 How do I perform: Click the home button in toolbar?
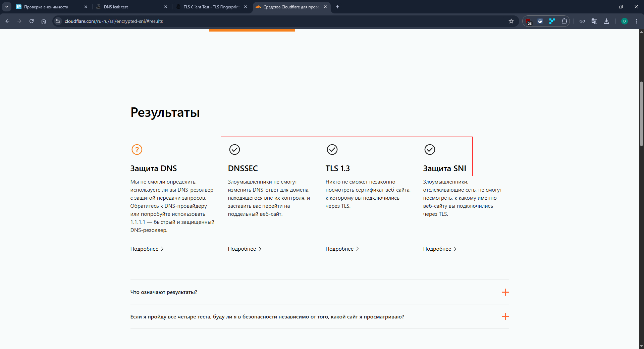tap(44, 21)
